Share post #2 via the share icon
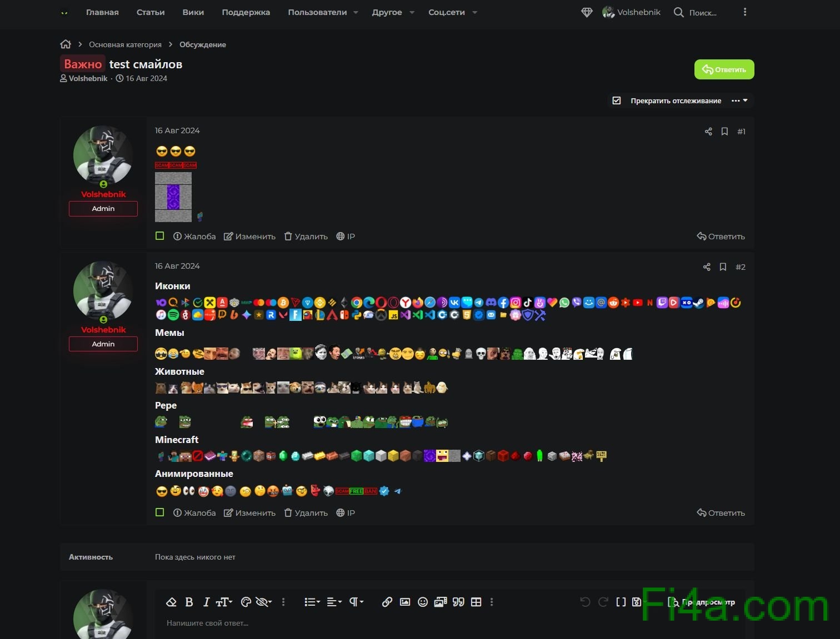The width and height of the screenshot is (840, 639). pos(707,267)
